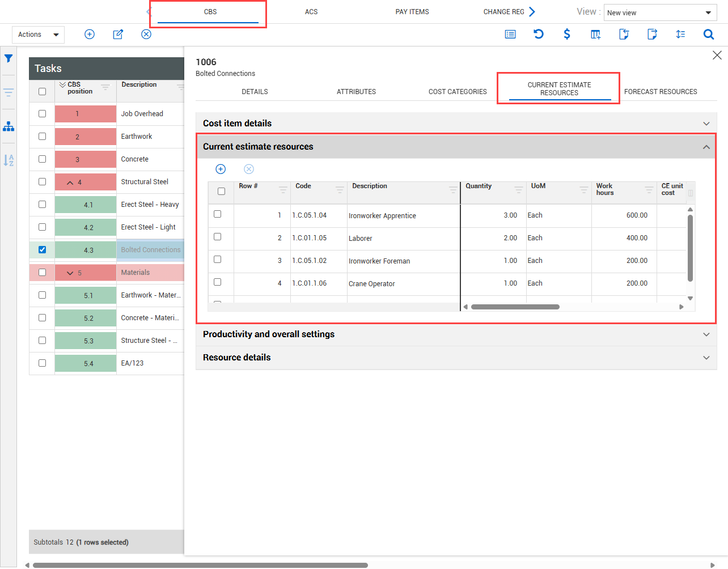Switch to the PAY ITEMS tab

pyautogui.click(x=412, y=12)
